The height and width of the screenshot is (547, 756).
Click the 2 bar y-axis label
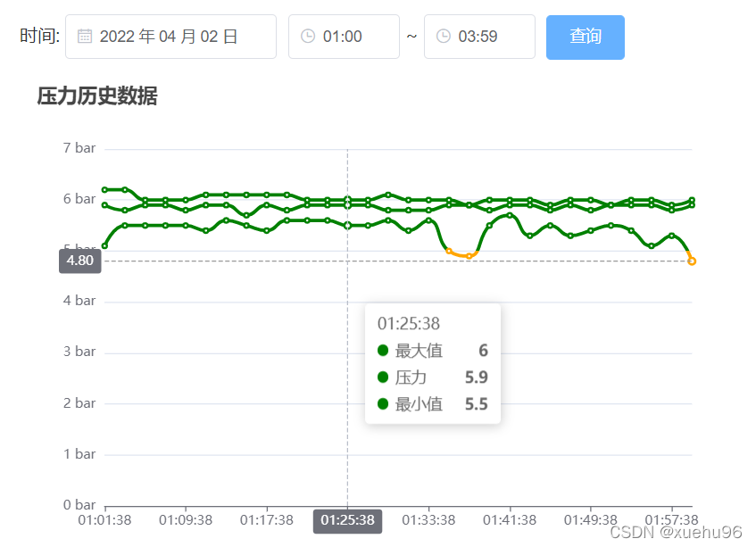pyautogui.click(x=79, y=403)
